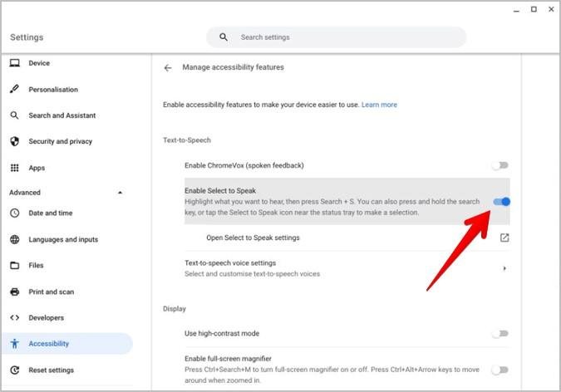Expand Text-to-speech voice settings arrow
Screen dimensions: 561x392
[504, 268]
